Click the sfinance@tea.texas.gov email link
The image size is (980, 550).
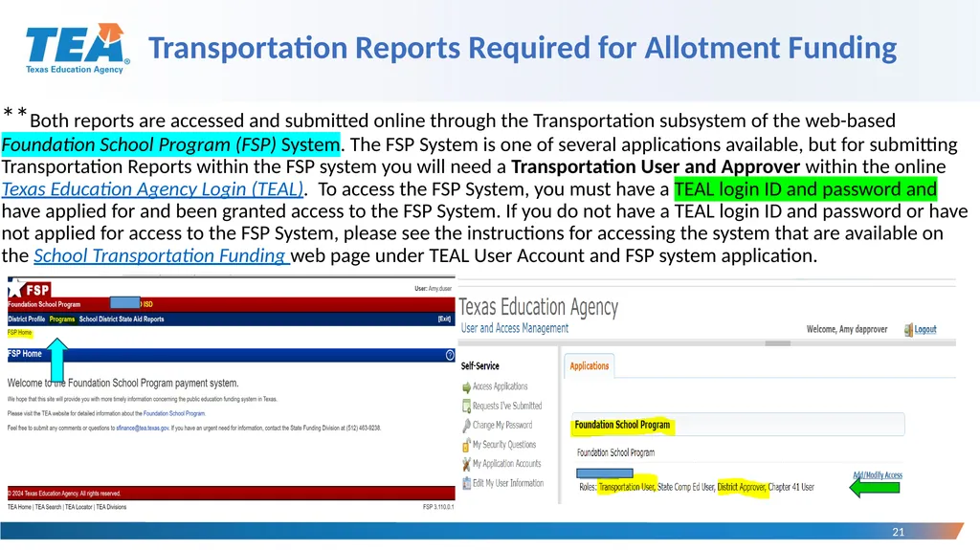(x=143, y=429)
